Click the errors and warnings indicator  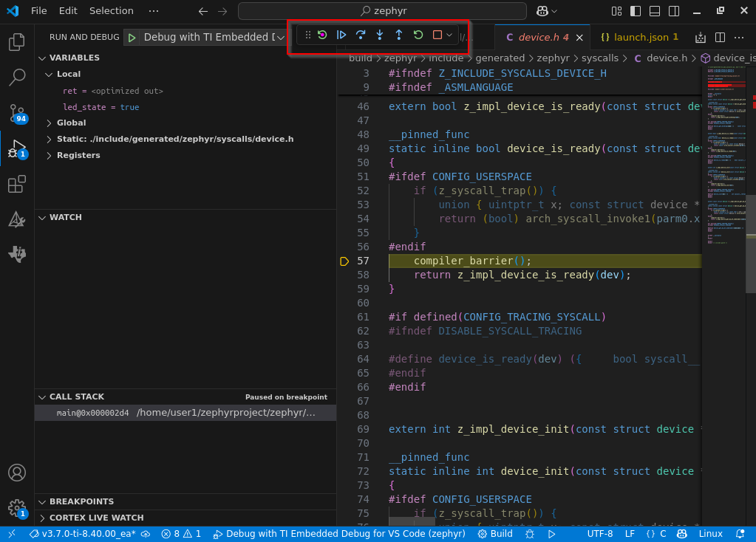(x=180, y=533)
